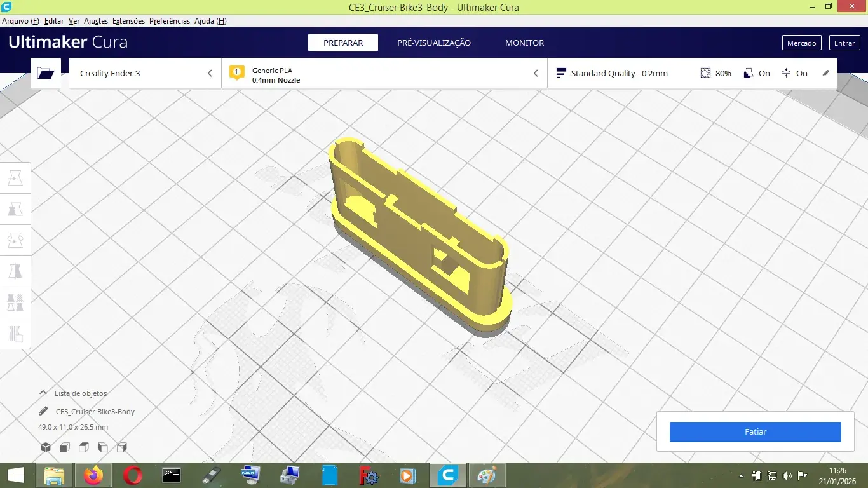The height and width of the screenshot is (488, 868).
Task: Click the Entrar sign-in button
Action: pyautogui.click(x=844, y=43)
